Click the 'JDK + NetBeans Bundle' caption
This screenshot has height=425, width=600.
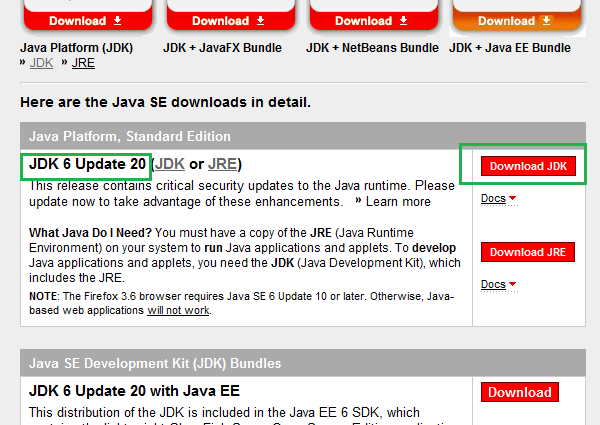point(372,48)
